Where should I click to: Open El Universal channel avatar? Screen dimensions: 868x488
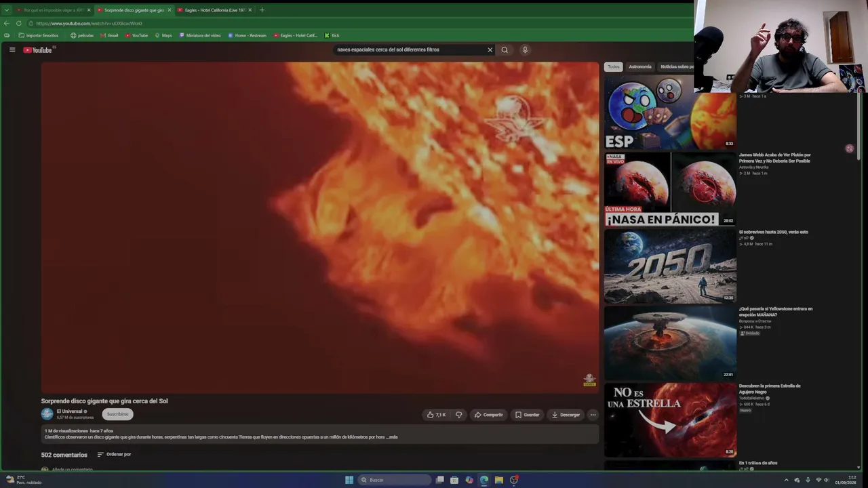click(47, 413)
